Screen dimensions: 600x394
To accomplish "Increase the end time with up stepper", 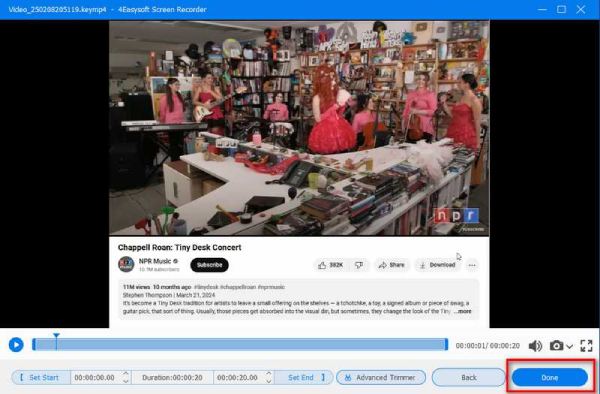I will tap(269, 374).
